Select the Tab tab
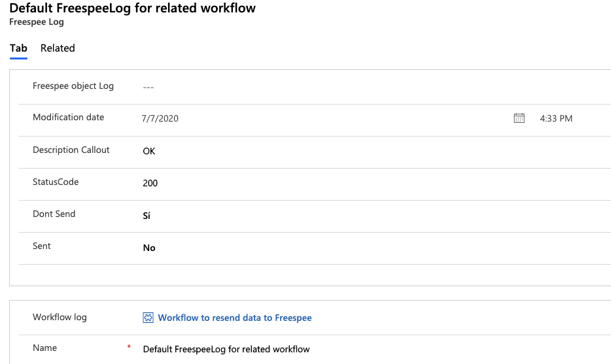 point(18,48)
